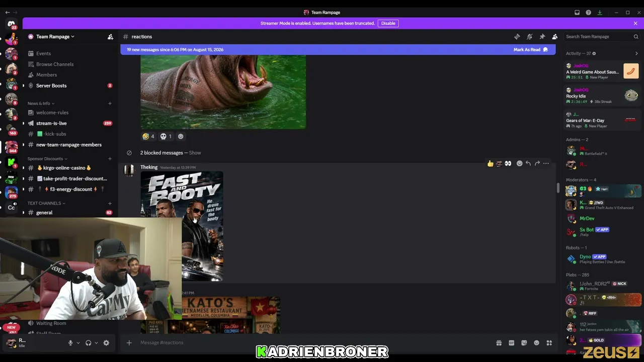Reply to Theking's message
Image resolution: width=644 pixels, height=362 pixels.
point(528,163)
